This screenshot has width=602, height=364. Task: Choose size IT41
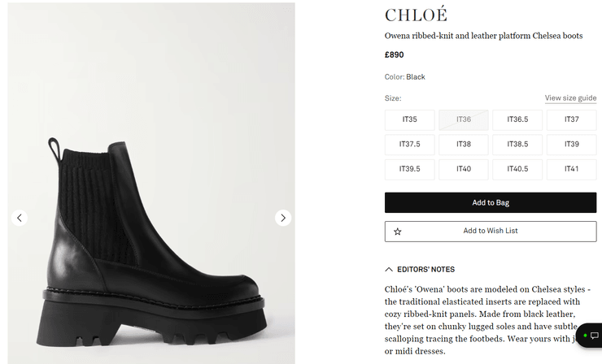(x=572, y=169)
